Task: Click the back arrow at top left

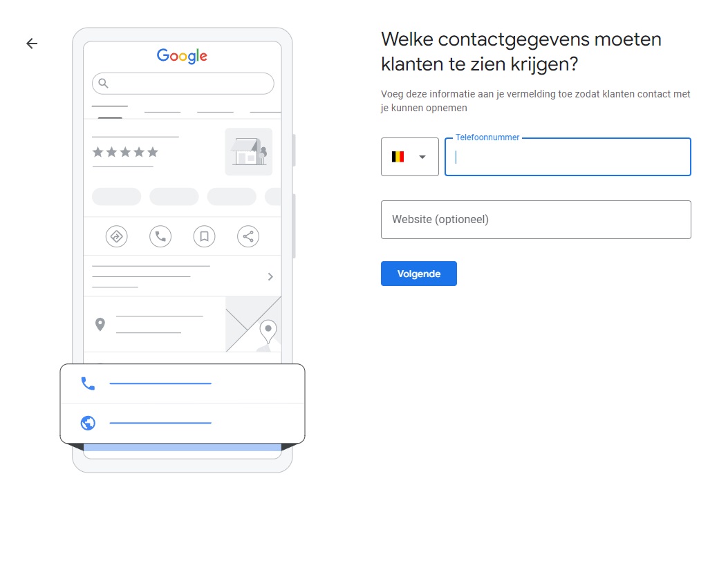Action: [32, 44]
